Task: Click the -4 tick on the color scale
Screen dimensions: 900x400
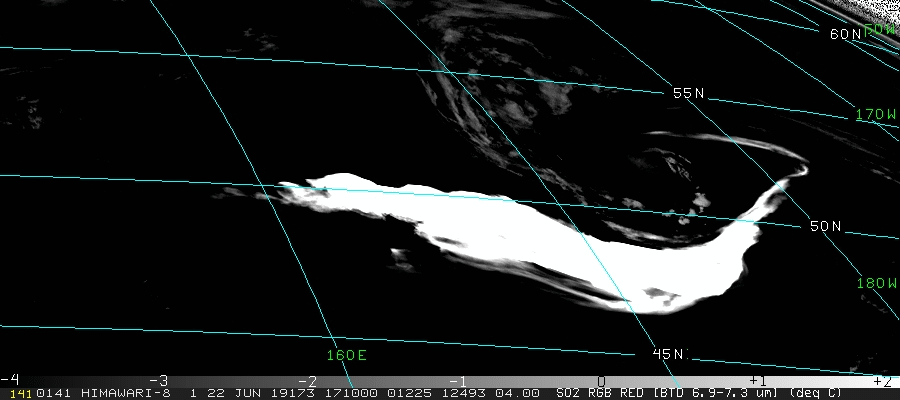Action: pyautogui.click(x=10, y=380)
